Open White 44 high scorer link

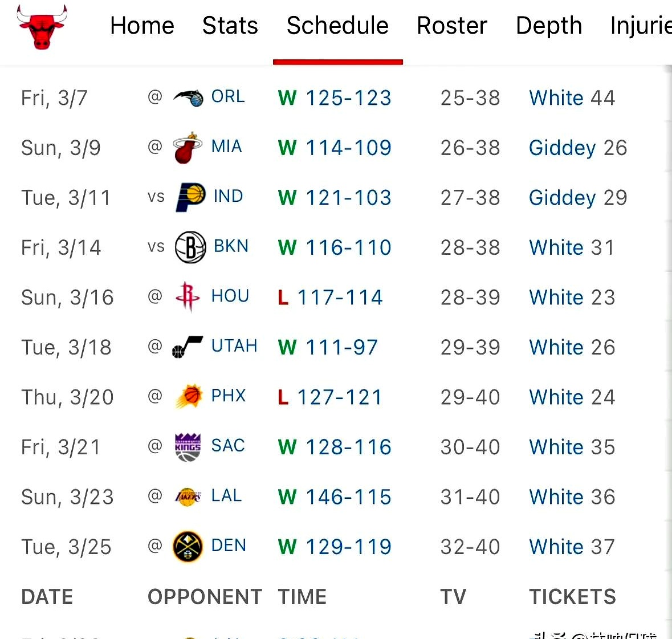pyautogui.click(x=572, y=98)
